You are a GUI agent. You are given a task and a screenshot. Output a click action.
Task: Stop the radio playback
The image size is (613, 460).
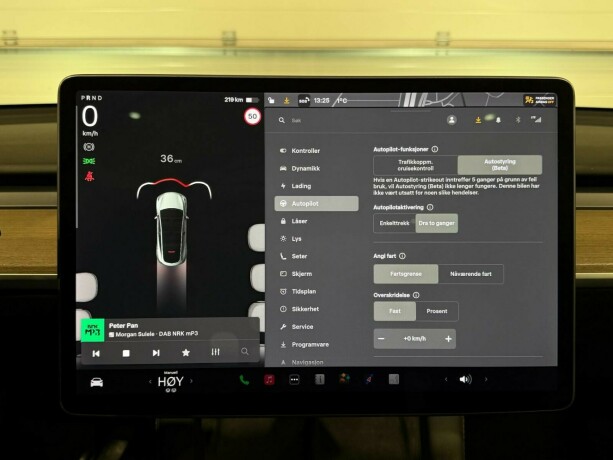tap(126, 353)
